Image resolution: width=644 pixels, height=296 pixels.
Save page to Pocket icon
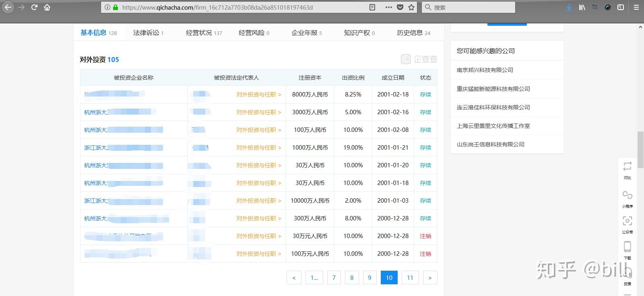(400, 7)
